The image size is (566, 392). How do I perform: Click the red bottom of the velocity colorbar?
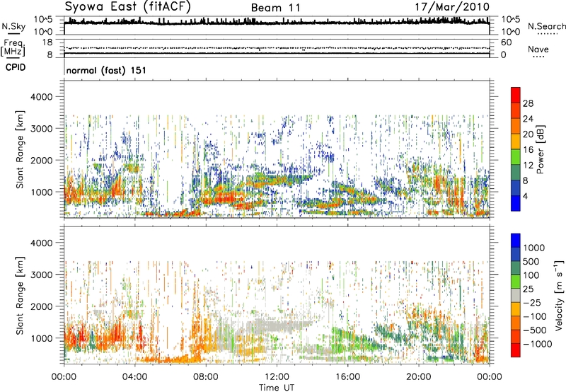[516, 350]
